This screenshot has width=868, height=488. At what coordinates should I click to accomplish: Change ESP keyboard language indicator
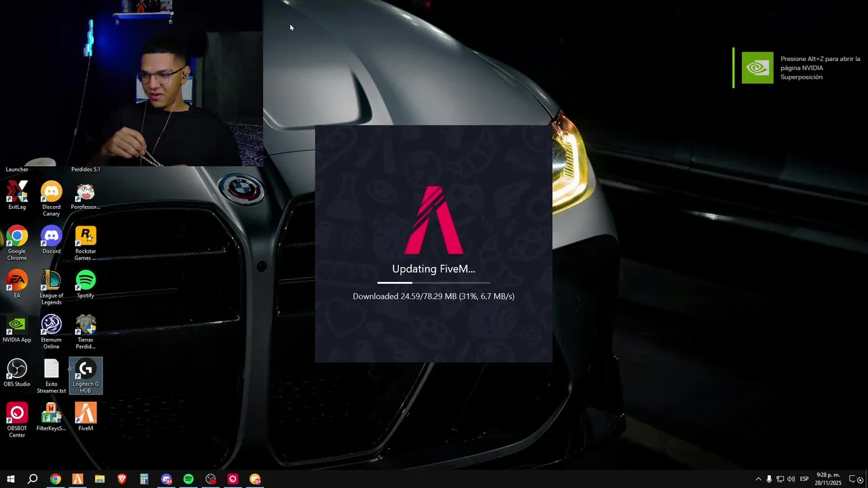coord(804,479)
